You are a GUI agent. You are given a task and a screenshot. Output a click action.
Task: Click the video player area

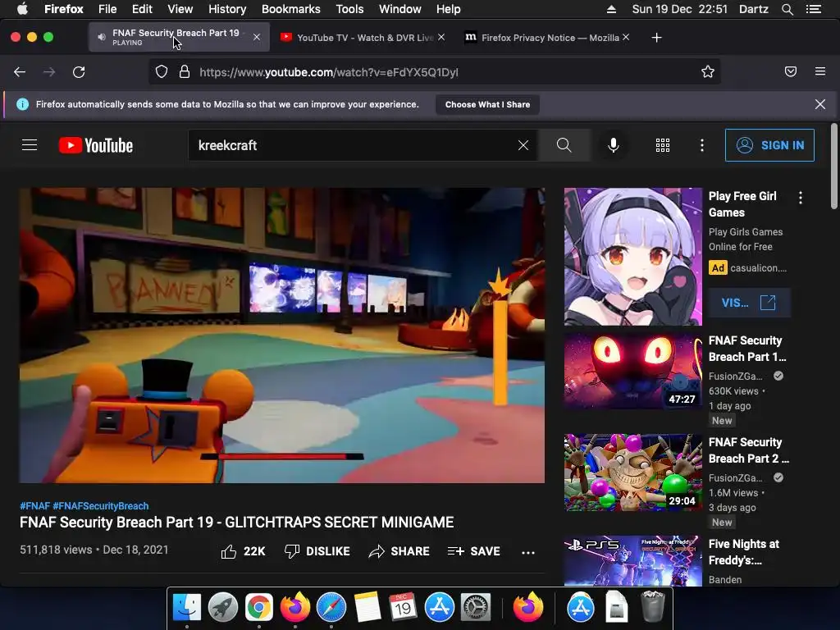coord(282,336)
